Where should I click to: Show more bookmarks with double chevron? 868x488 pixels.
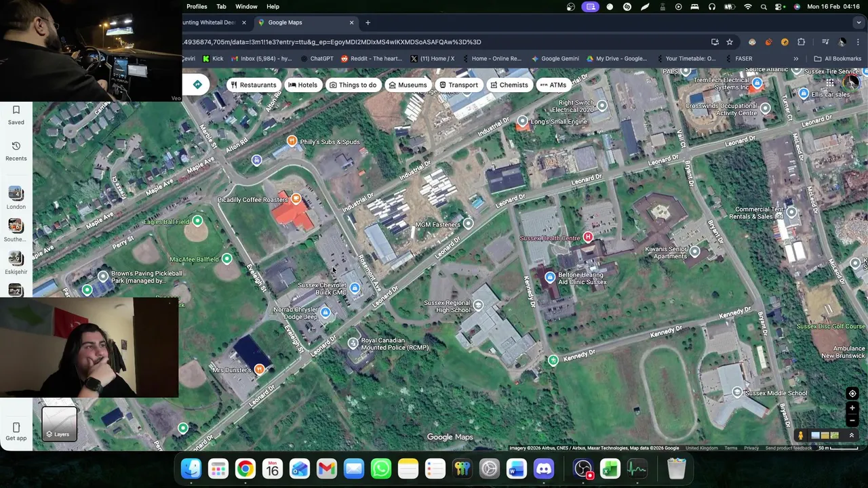pos(796,59)
